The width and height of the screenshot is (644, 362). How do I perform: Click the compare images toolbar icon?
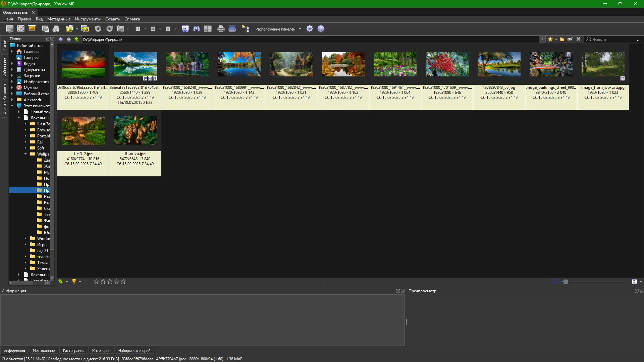[x=208, y=29]
